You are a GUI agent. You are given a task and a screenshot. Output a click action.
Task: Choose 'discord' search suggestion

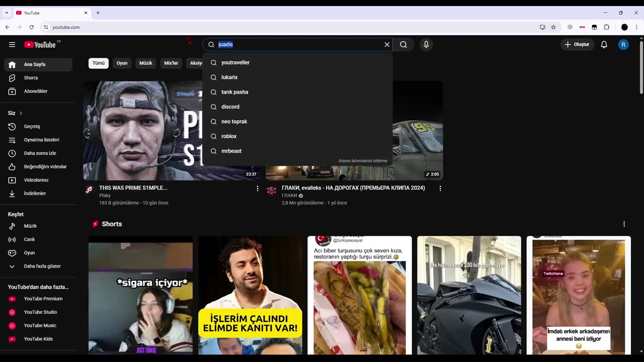coord(230,107)
